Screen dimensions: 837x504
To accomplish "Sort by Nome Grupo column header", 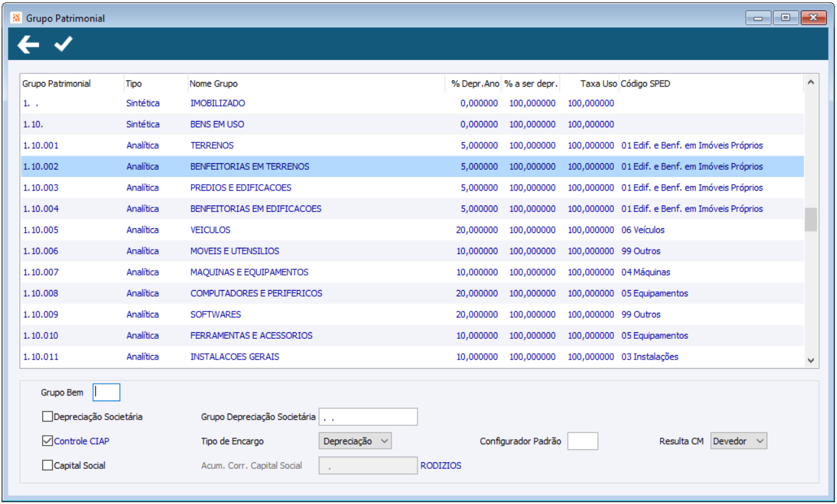I will (x=213, y=84).
